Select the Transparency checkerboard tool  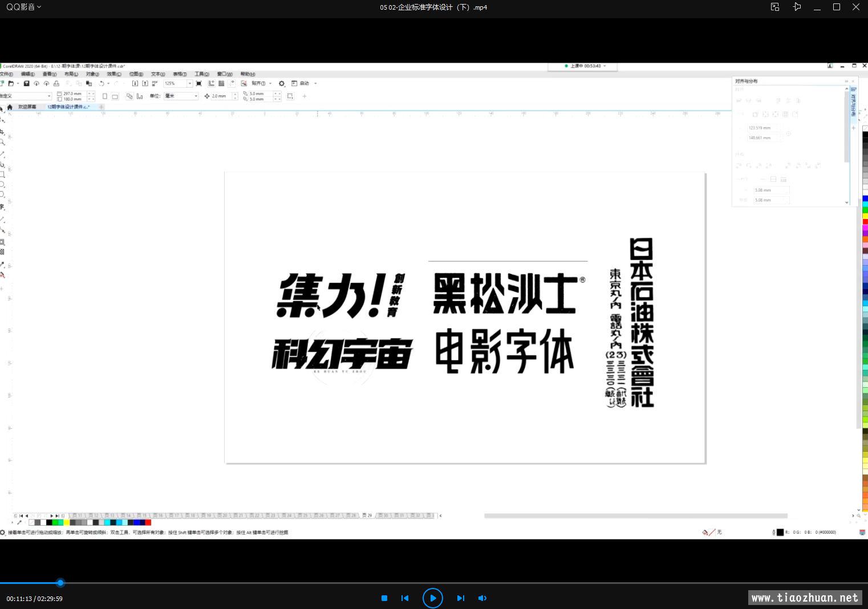[2, 251]
